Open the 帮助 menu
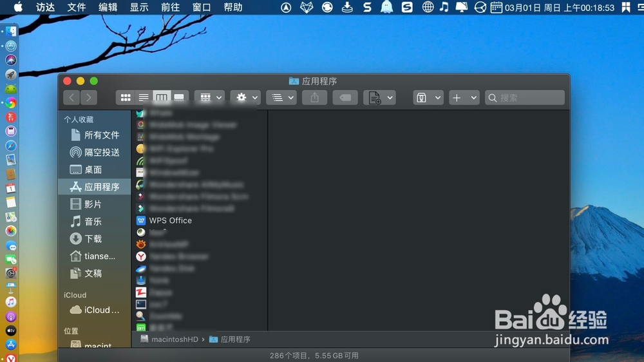 [x=233, y=7]
